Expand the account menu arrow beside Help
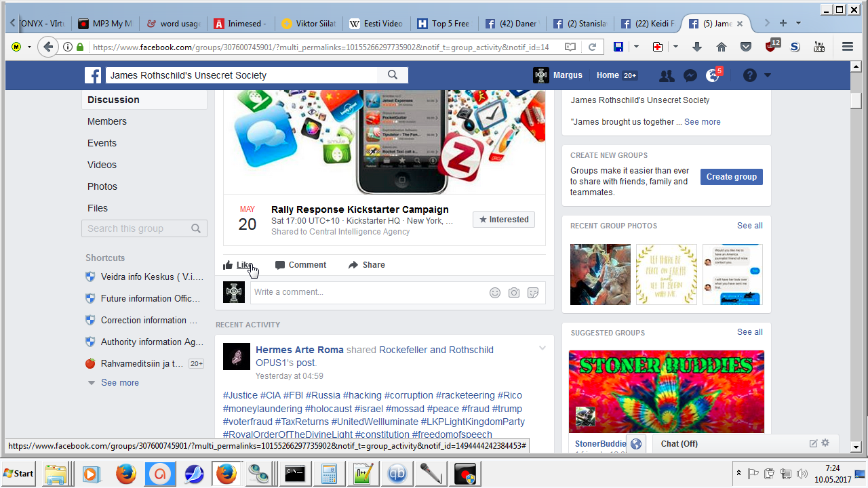868x488 pixels. (x=768, y=76)
